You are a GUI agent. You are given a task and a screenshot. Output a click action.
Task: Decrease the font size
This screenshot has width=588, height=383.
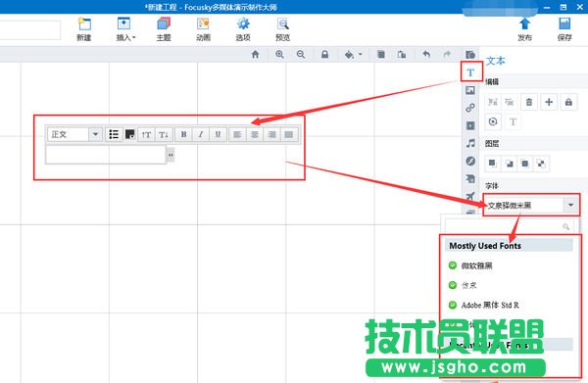[164, 134]
